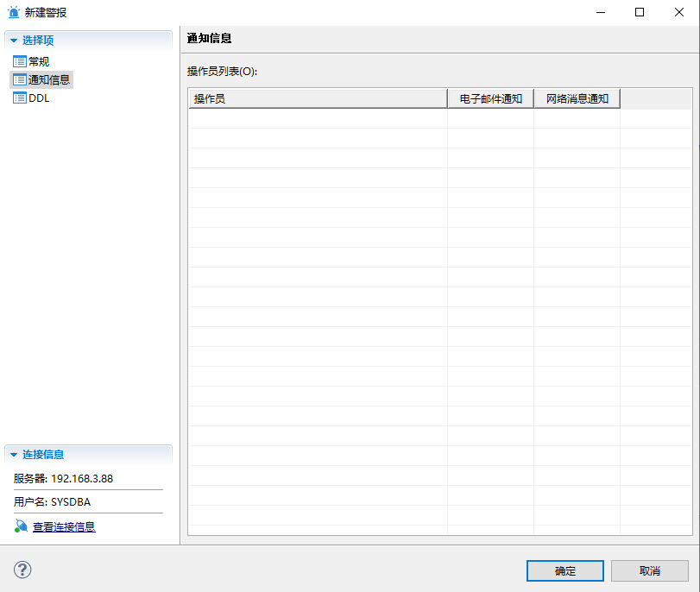Click the 通知信息 page icon
Image resolution: width=700 pixels, height=592 pixels.
click(x=20, y=80)
